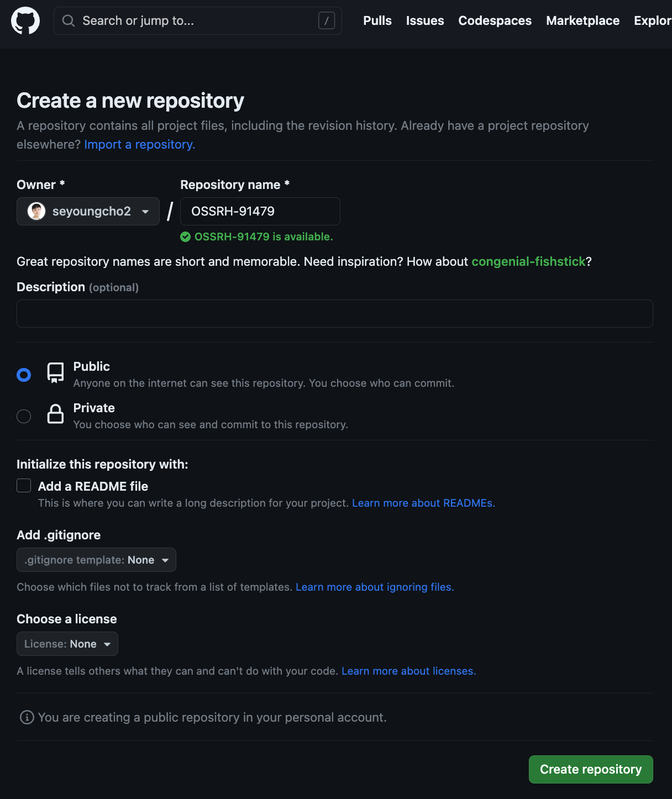The width and height of the screenshot is (672, 799).
Task: Enable the Add a README file checkbox
Action: pos(24,486)
